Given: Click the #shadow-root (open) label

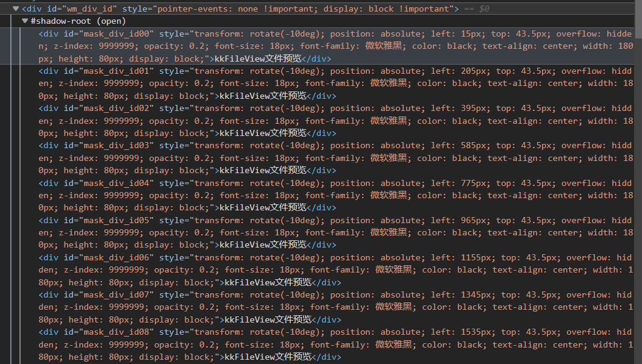Looking at the screenshot, I should (78, 21).
